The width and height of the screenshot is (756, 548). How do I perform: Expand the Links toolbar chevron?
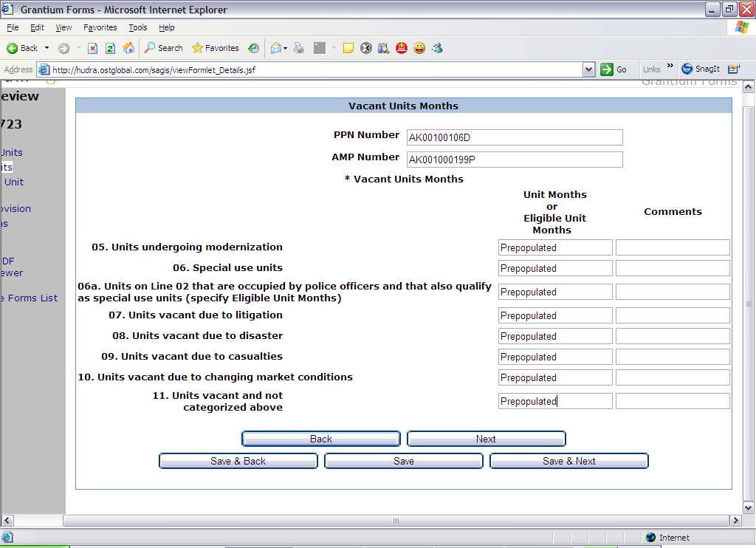pos(670,66)
